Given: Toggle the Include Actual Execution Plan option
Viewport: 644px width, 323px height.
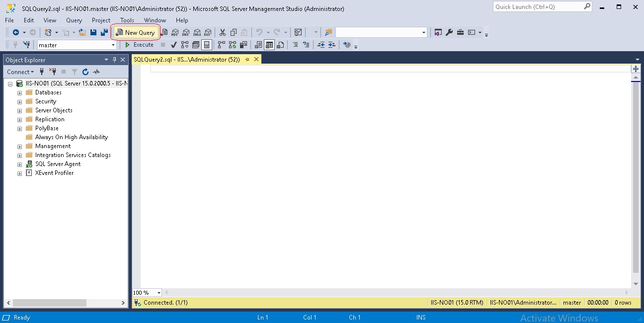Looking at the screenshot, I should [221, 45].
